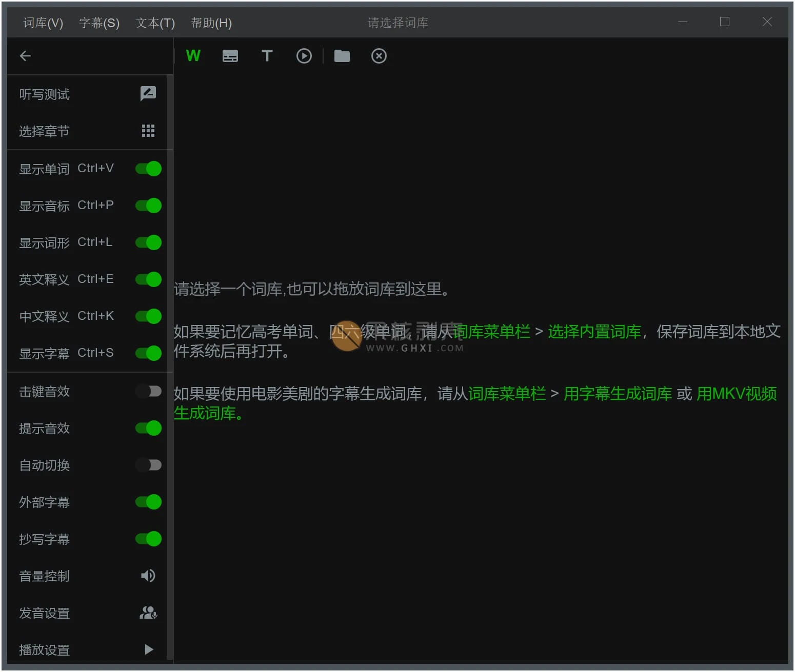The image size is (795, 672).
Task: Select the T text mode icon
Action: (267, 56)
